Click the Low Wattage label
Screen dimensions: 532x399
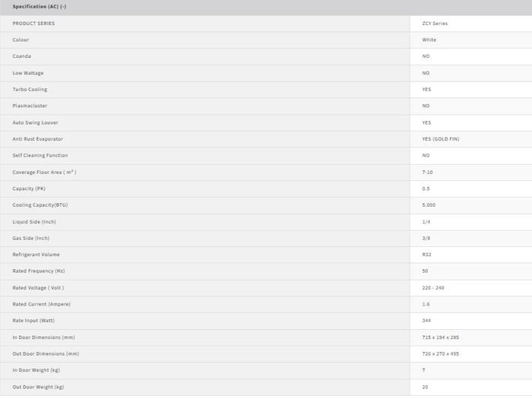click(x=28, y=73)
